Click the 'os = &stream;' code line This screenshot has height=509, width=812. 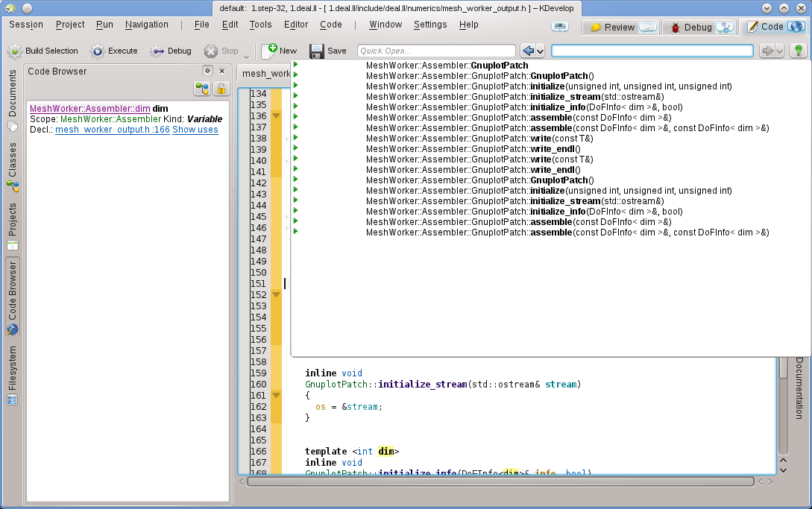click(348, 406)
